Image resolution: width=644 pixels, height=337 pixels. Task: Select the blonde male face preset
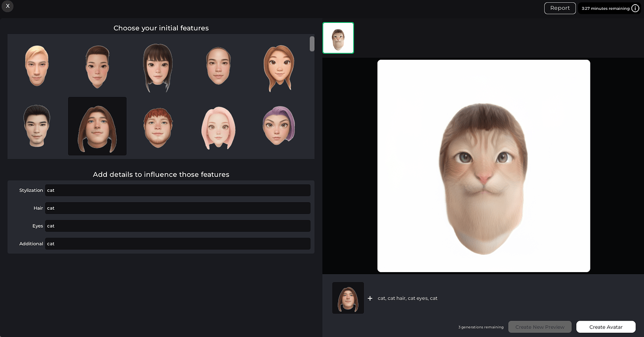[x=36, y=65]
